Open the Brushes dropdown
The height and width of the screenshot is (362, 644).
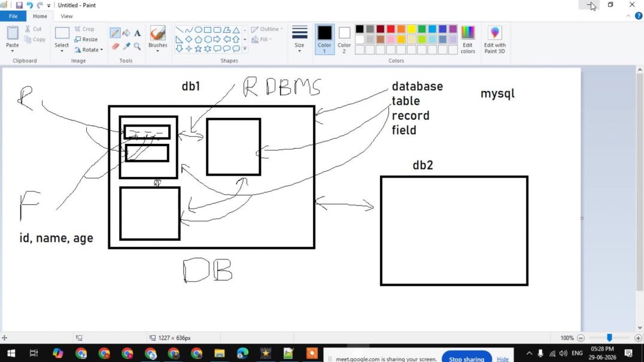pos(158,51)
